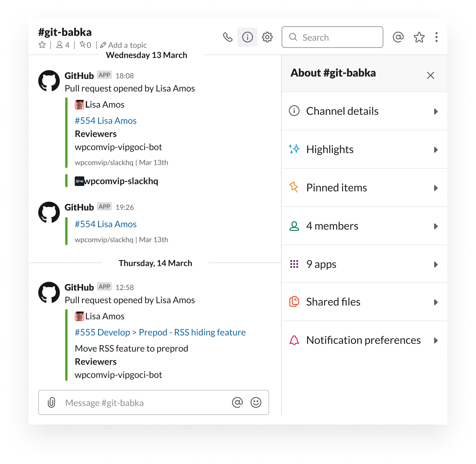Viewport: 476px width, 464px height.
Task: Click APP badge on 18:08 GitHub message
Action: [x=104, y=75]
